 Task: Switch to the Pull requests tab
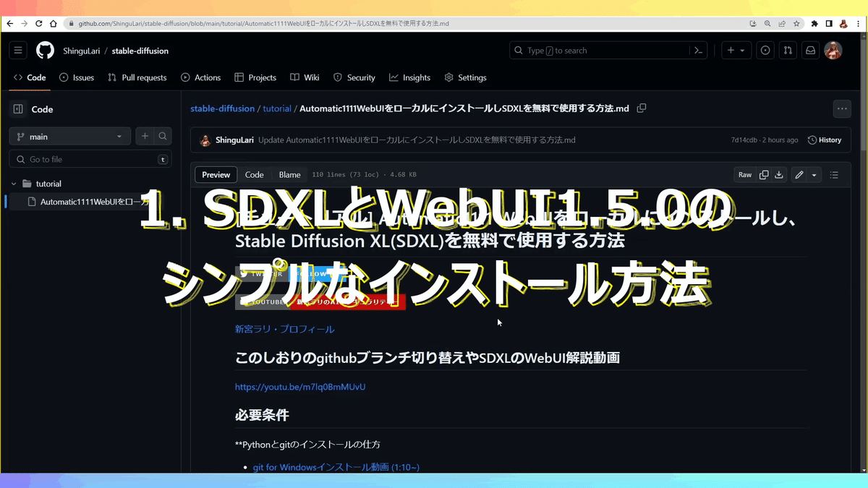pos(137,77)
